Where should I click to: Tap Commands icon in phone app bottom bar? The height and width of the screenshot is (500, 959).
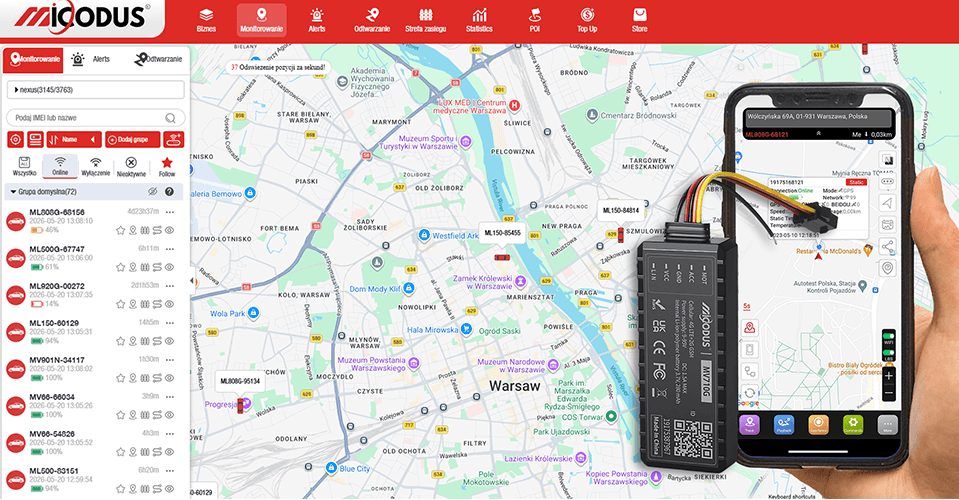[853, 424]
